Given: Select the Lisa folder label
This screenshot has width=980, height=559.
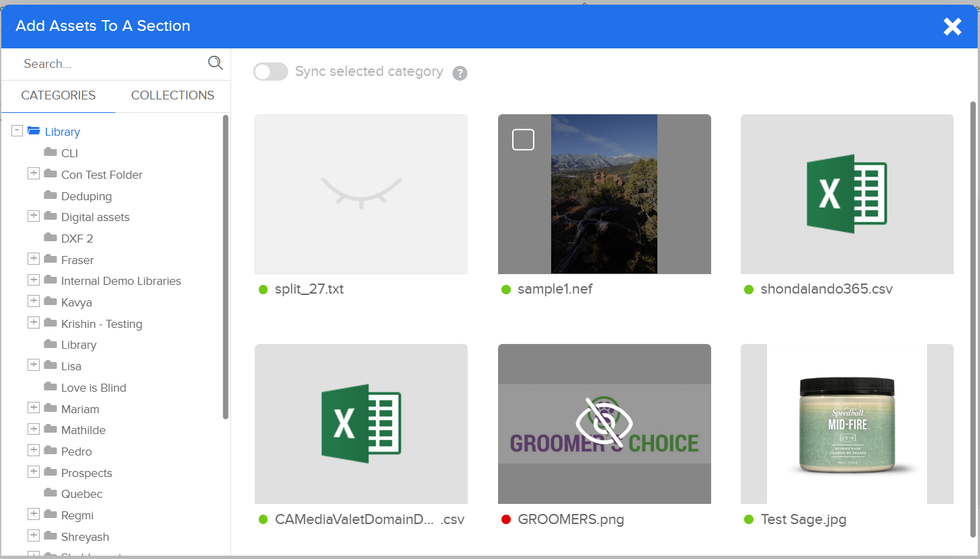Looking at the screenshot, I should (x=71, y=366).
